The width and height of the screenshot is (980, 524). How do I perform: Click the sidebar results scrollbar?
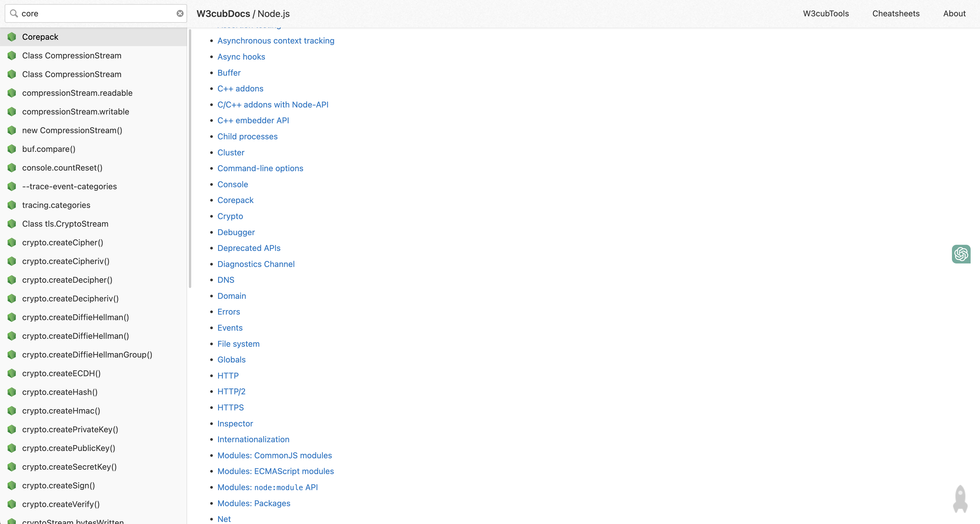190,159
